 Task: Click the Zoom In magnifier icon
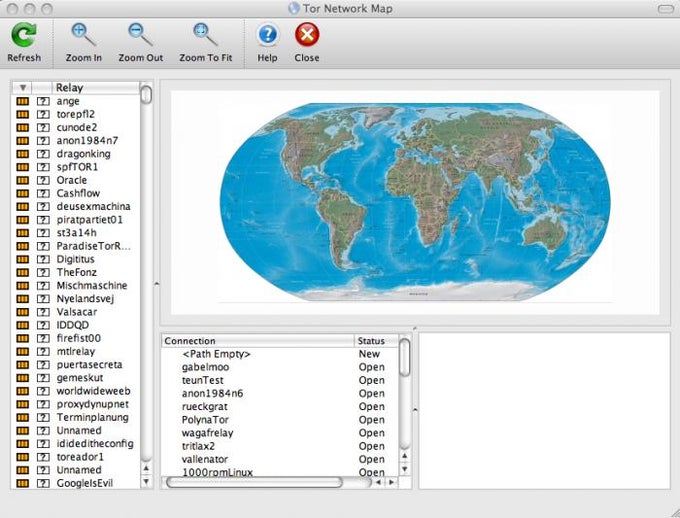[83, 35]
